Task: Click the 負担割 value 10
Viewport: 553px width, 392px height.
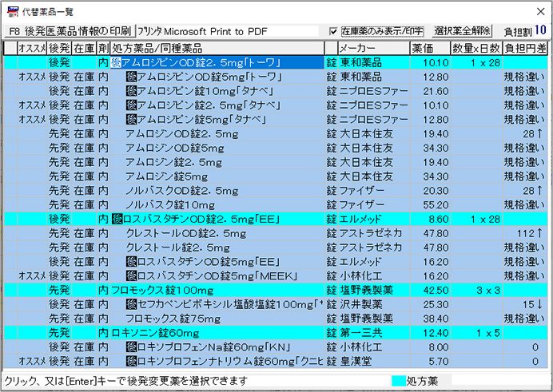Action: coord(540,30)
